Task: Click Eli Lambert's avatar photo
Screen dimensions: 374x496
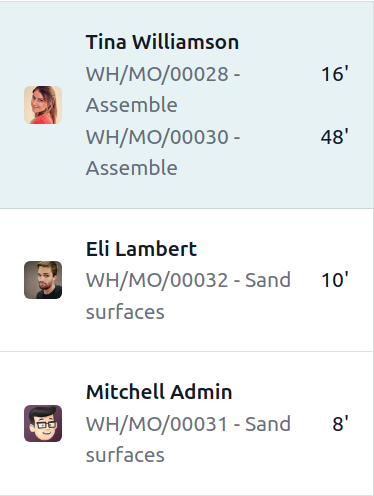Action: (x=43, y=280)
